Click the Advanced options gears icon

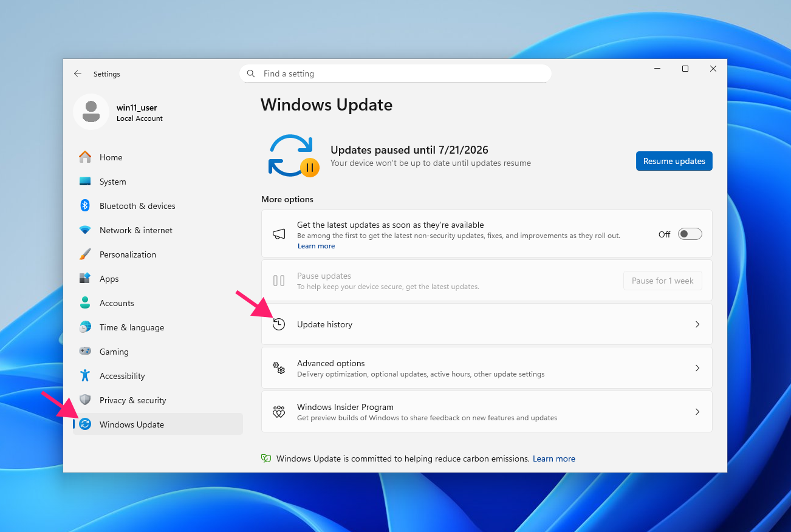(x=279, y=368)
